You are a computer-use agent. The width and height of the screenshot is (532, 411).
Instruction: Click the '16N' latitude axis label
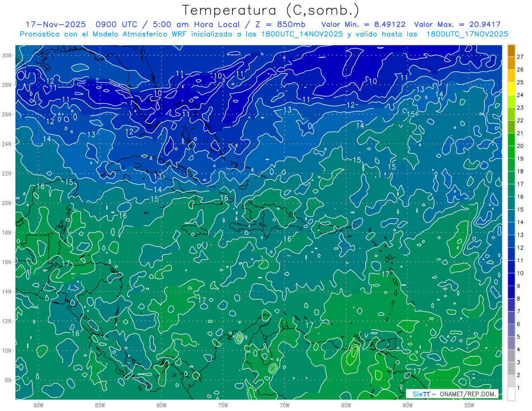8,262
